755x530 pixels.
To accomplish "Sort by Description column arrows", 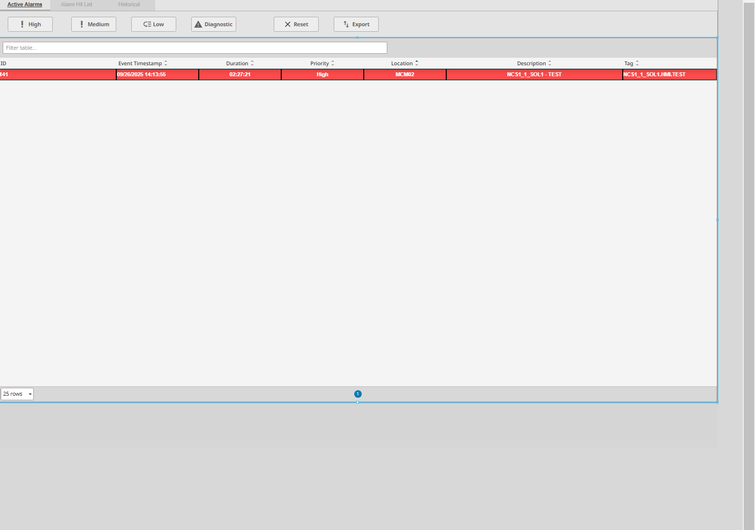I will coord(550,63).
